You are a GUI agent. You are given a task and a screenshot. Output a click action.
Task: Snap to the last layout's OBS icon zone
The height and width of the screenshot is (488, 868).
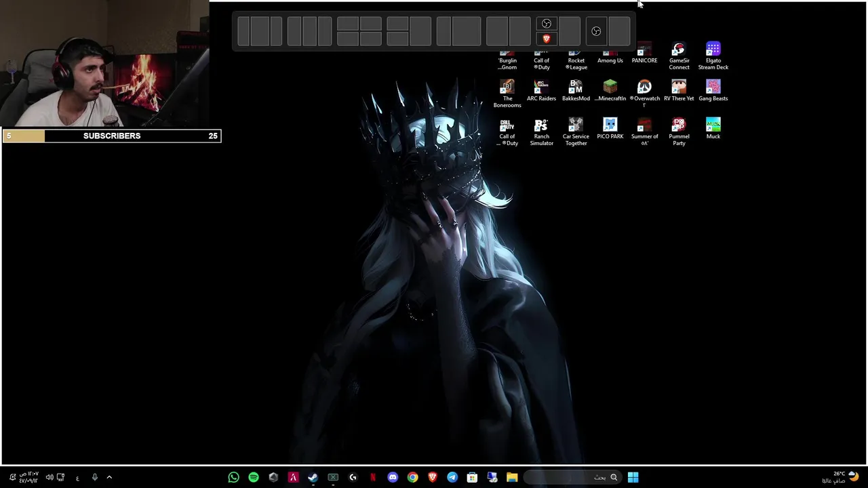[596, 31]
